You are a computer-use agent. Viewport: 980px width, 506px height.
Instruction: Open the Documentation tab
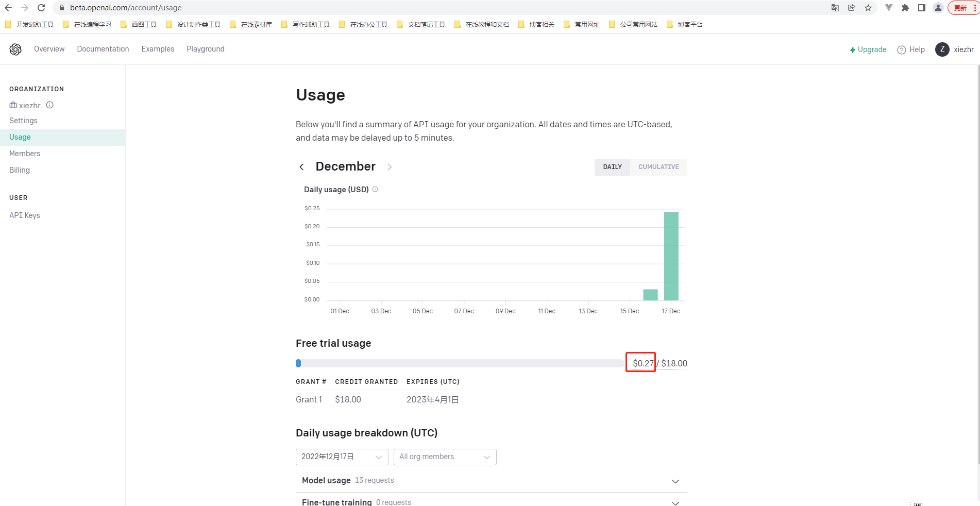click(103, 49)
